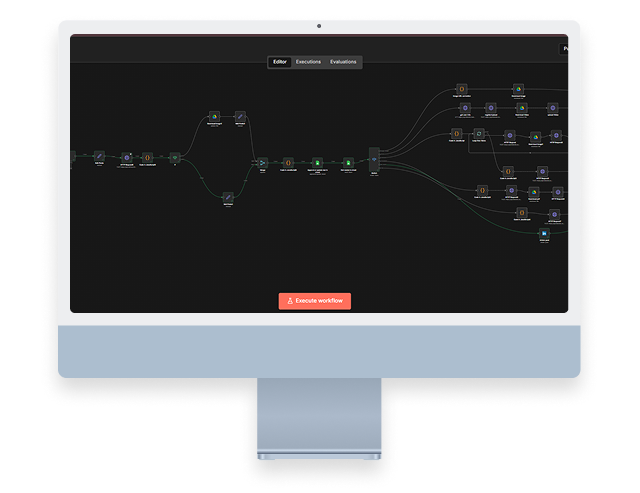The image size is (640, 493).
Task: Select the Editor tab
Action: pyautogui.click(x=280, y=62)
